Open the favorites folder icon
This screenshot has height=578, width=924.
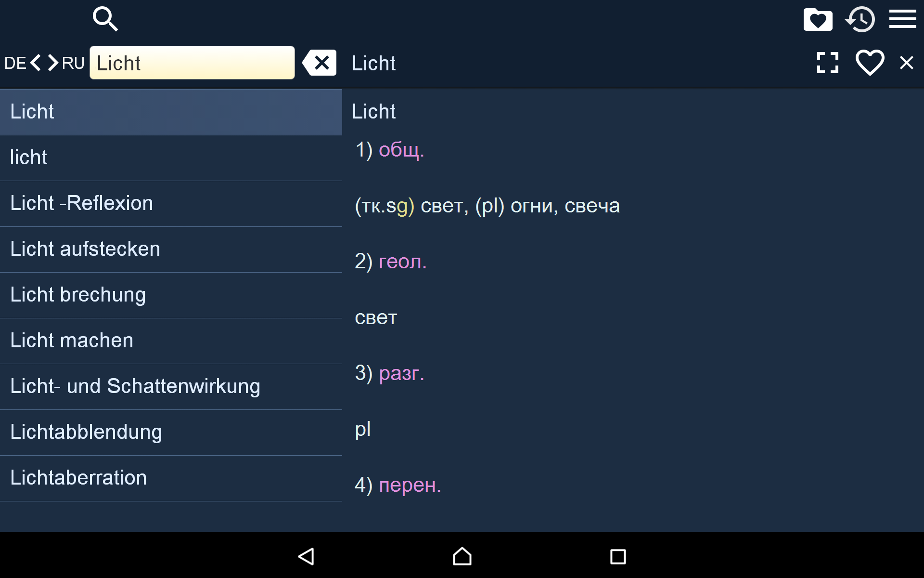pos(818,20)
